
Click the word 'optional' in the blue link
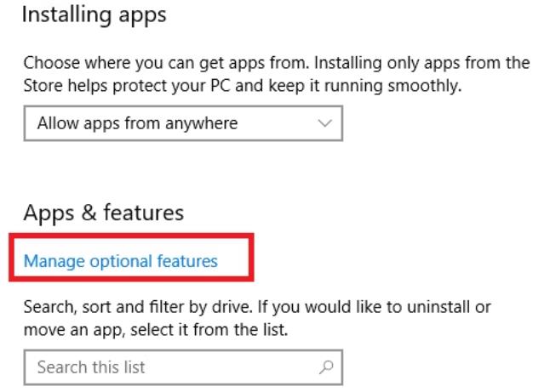(121, 262)
